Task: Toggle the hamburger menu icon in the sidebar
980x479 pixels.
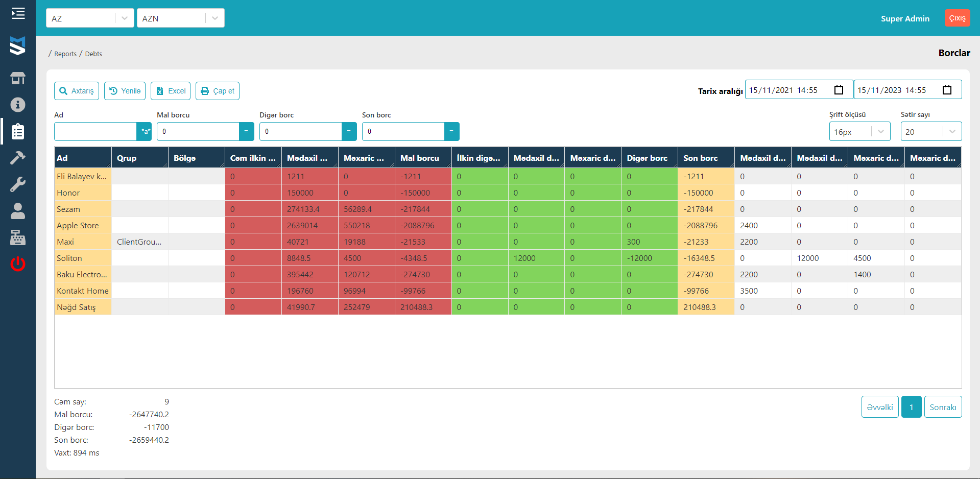Action: point(18,13)
